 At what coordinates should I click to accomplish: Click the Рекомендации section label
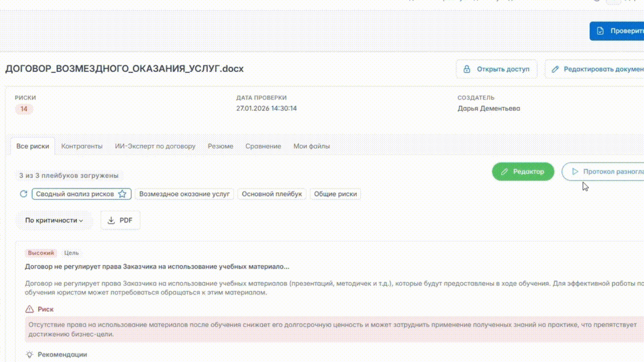pyautogui.click(x=62, y=354)
